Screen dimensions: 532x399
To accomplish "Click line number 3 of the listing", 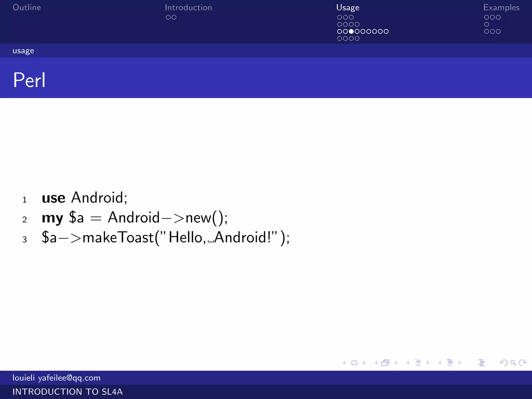I will [25, 239].
